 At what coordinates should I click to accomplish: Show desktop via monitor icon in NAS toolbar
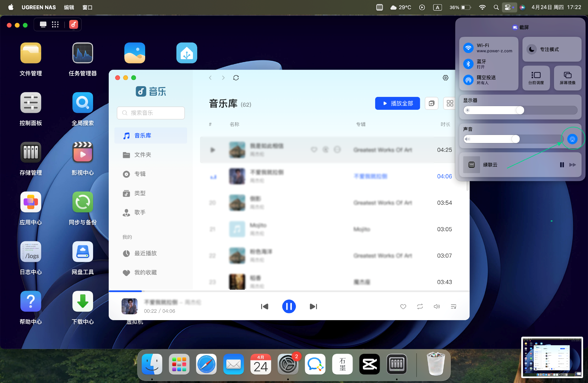[43, 25]
